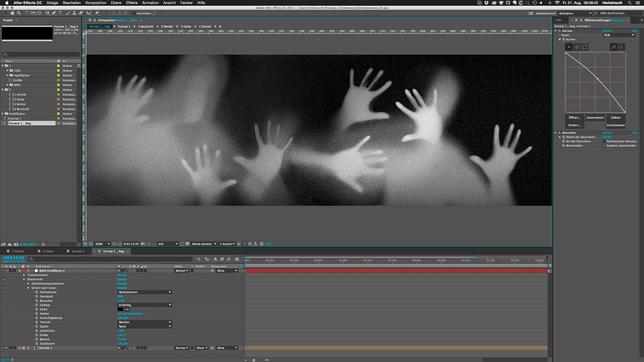Collapse Ebenenstile property group
644x362 pixels.
(x=24, y=280)
